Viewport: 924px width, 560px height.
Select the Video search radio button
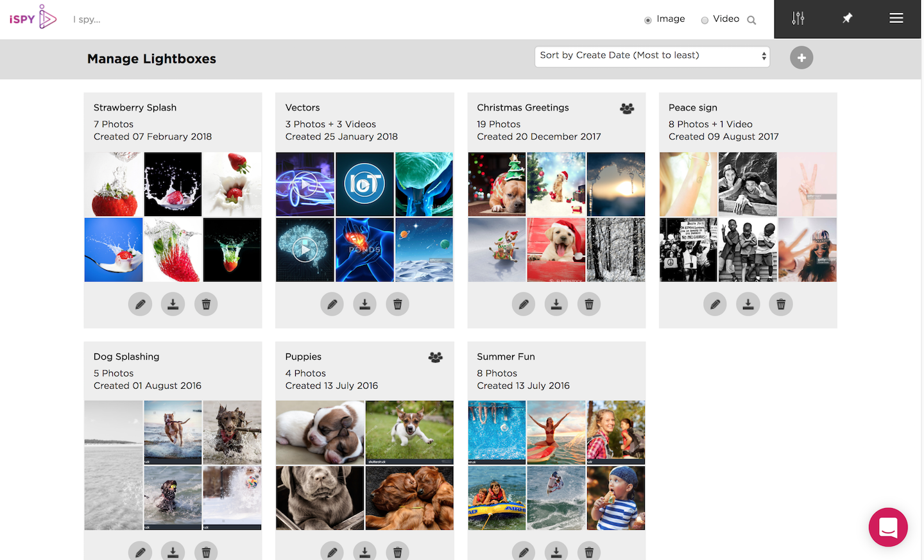tap(705, 19)
